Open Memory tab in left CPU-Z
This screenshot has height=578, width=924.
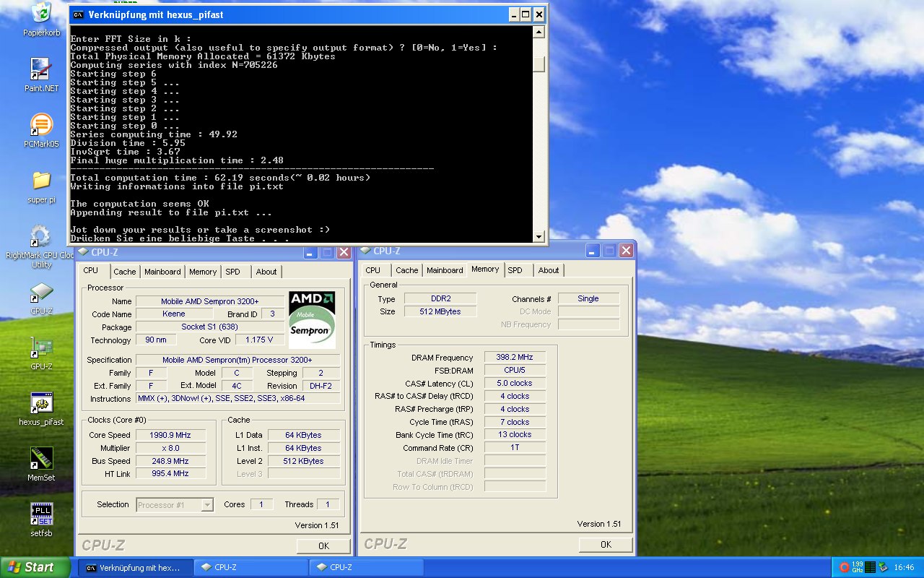[203, 272]
